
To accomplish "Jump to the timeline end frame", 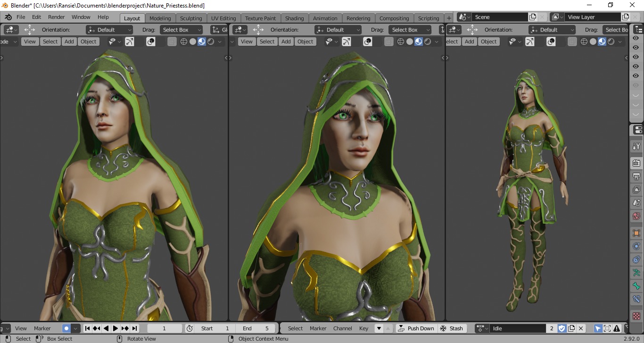I will click(x=135, y=328).
